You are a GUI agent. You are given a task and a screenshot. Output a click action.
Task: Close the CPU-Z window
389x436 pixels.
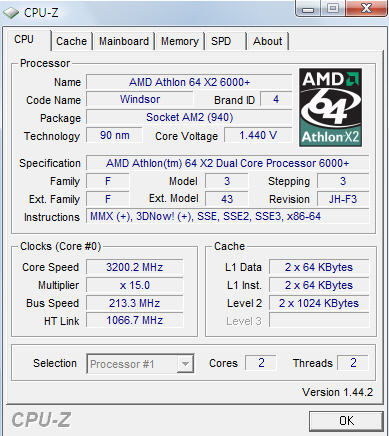[366, 9]
